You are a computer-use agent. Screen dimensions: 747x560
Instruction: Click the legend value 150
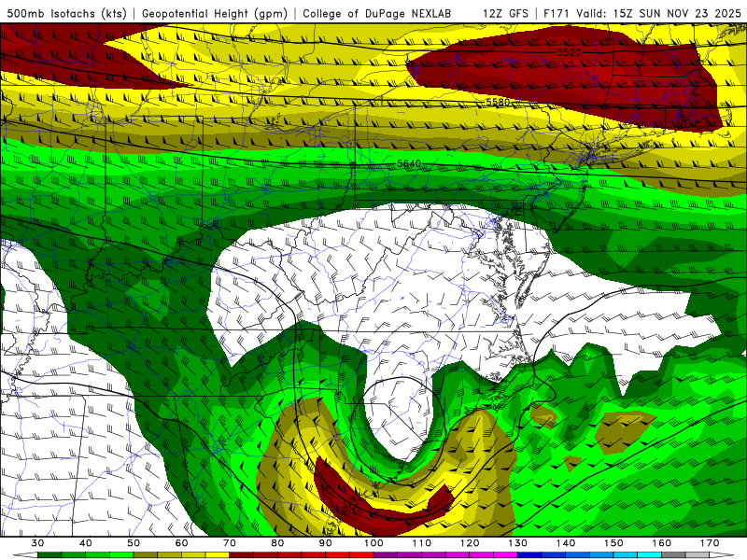(x=613, y=543)
